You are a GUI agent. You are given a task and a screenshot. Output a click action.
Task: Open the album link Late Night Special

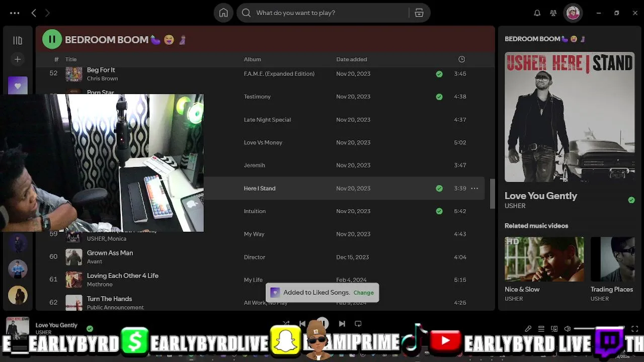(x=267, y=120)
